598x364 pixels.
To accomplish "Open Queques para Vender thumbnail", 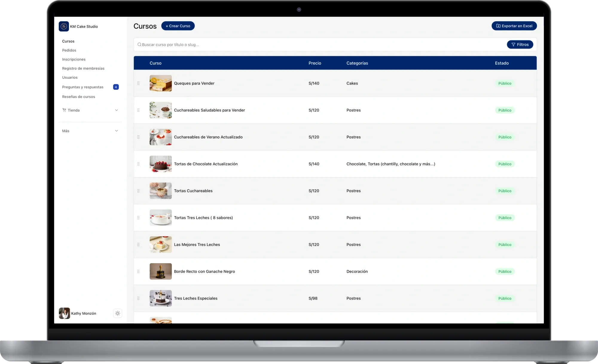I will click(x=161, y=83).
